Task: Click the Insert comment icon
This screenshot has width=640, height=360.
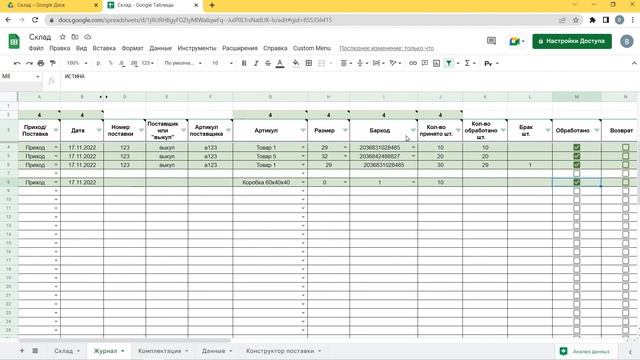Action: click(425, 63)
